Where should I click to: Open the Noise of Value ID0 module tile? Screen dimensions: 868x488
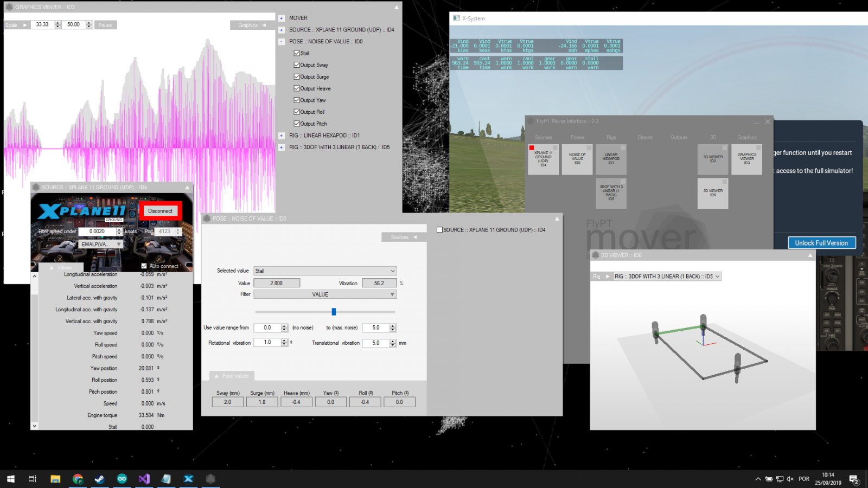click(577, 159)
